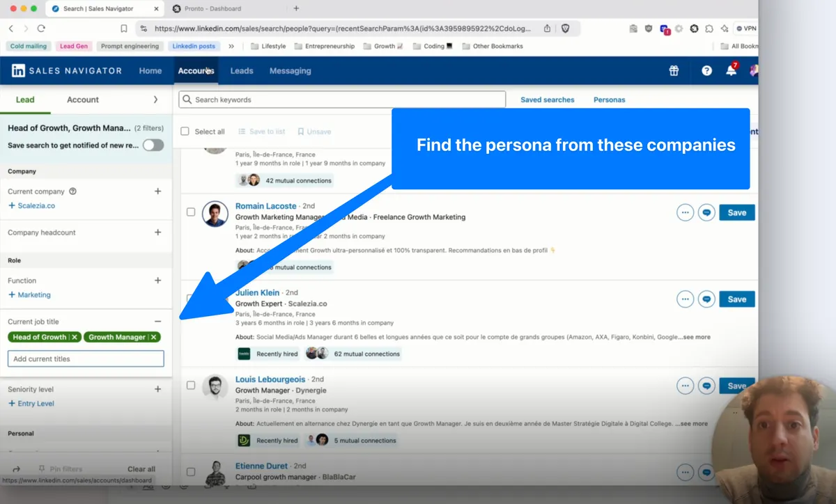The height and width of the screenshot is (504, 836).
Task: Click the LinkedIn Sales Navigator logo
Action: click(x=67, y=71)
